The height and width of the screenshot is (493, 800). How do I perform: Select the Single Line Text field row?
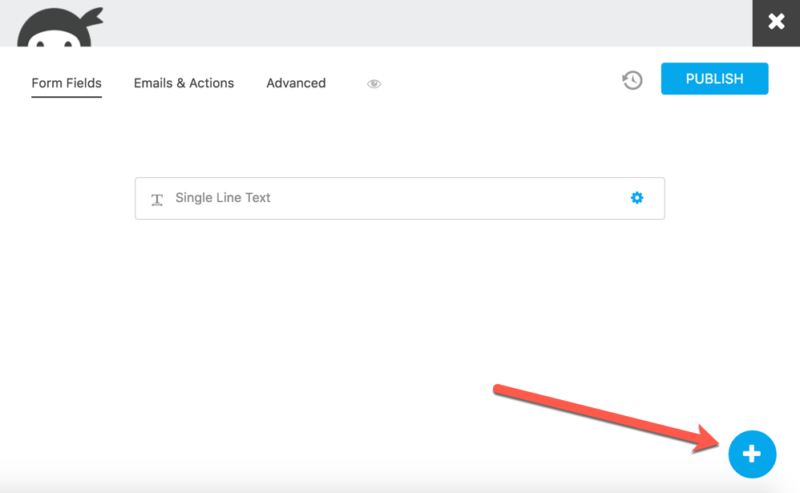(x=399, y=198)
